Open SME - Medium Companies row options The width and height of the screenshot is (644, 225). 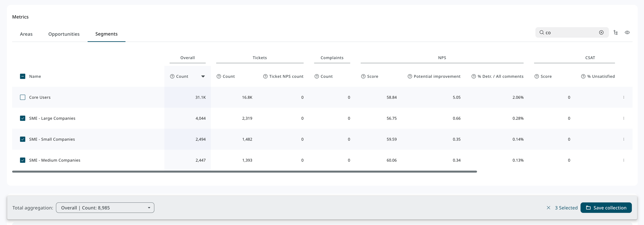(x=624, y=160)
